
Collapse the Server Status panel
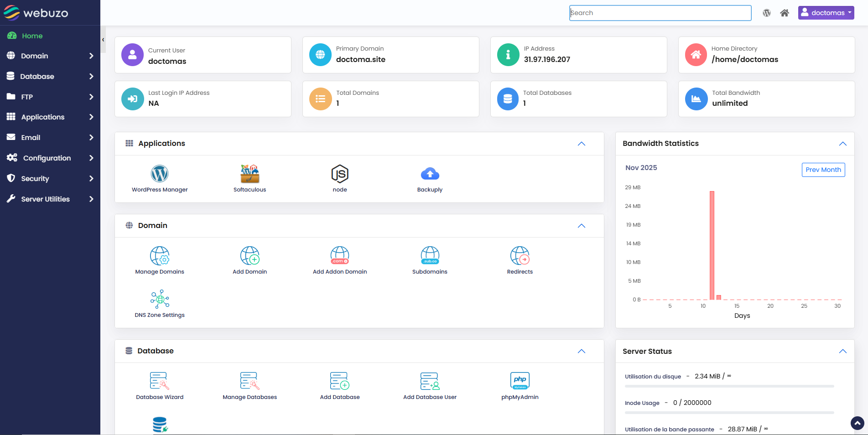click(x=842, y=351)
